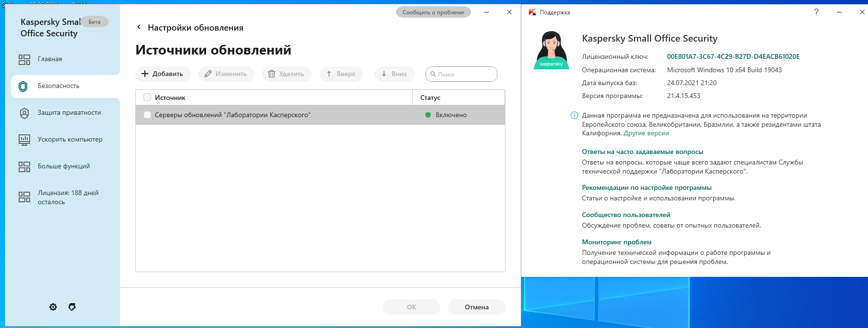Click the Источник column header

click(274, 98)
